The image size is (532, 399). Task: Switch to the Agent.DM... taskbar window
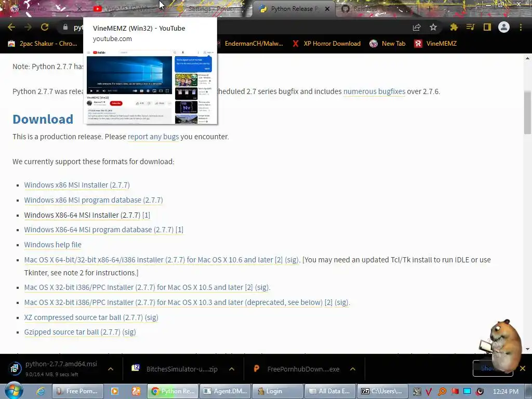point(225,391)
